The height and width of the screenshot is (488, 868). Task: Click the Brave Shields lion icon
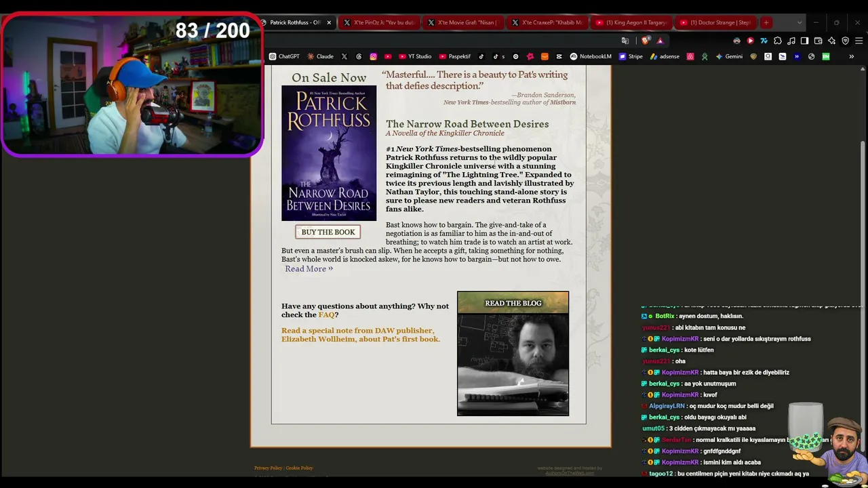pyautogui.click(x=646, y=41)
